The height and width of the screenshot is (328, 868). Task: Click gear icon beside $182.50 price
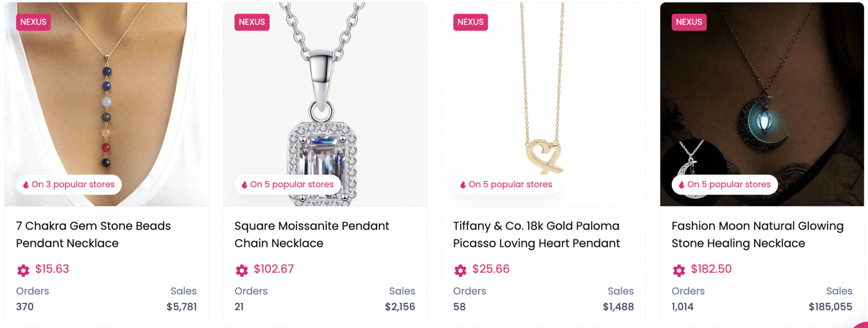pos(679,270)
